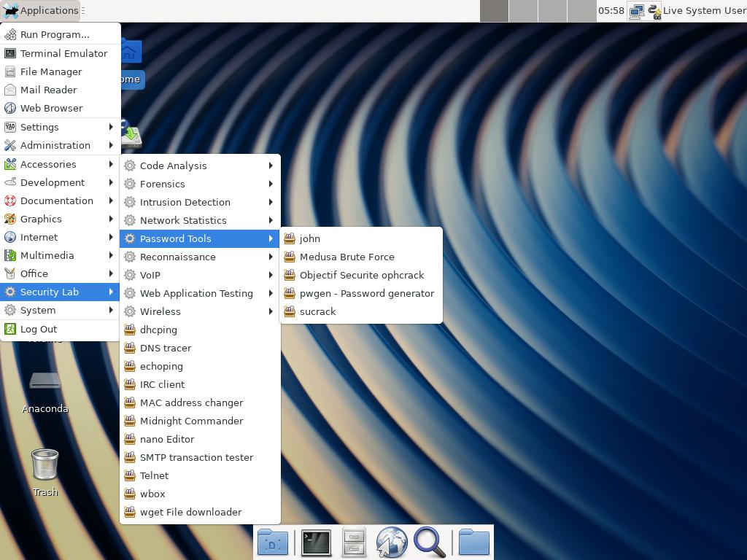Launch SMTP transaction tester
This screenshot has height=560, width=747.
(x=200, y=458)
